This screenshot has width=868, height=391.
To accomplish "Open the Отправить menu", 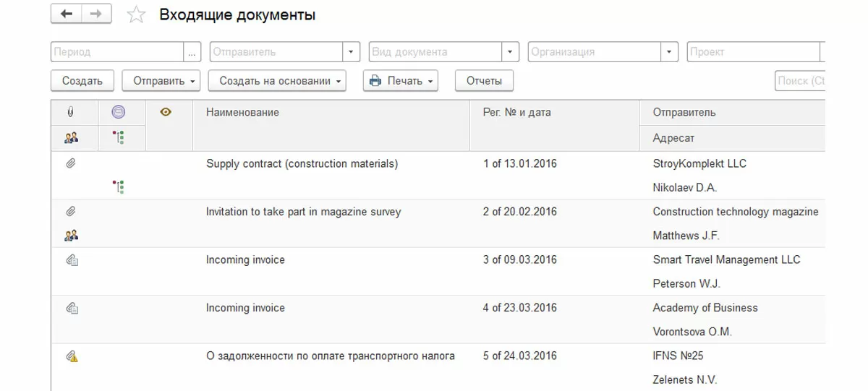I will point(165,81).
